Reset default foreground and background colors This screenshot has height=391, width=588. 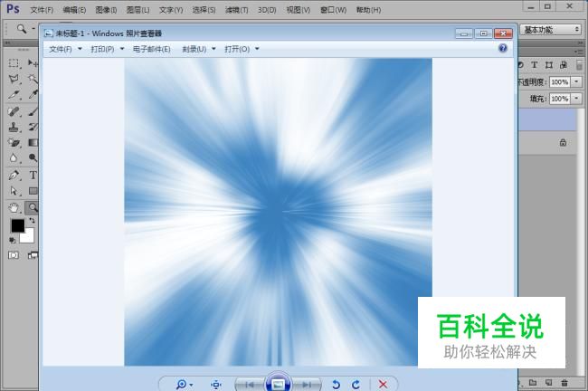[13, 240]
